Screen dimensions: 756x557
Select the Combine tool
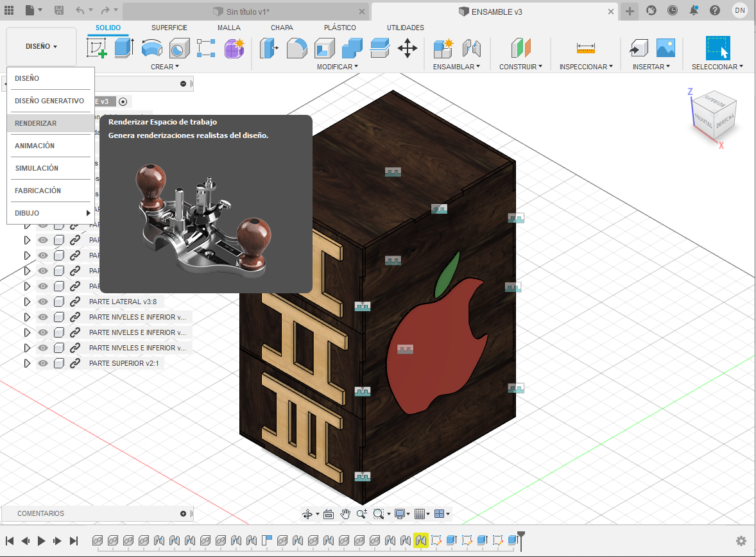[352, 48]
